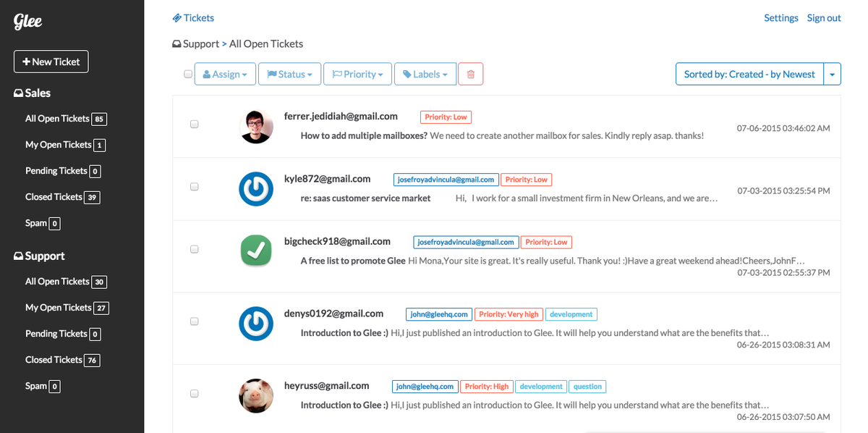Open ticket re: saas customer service market

365,198
